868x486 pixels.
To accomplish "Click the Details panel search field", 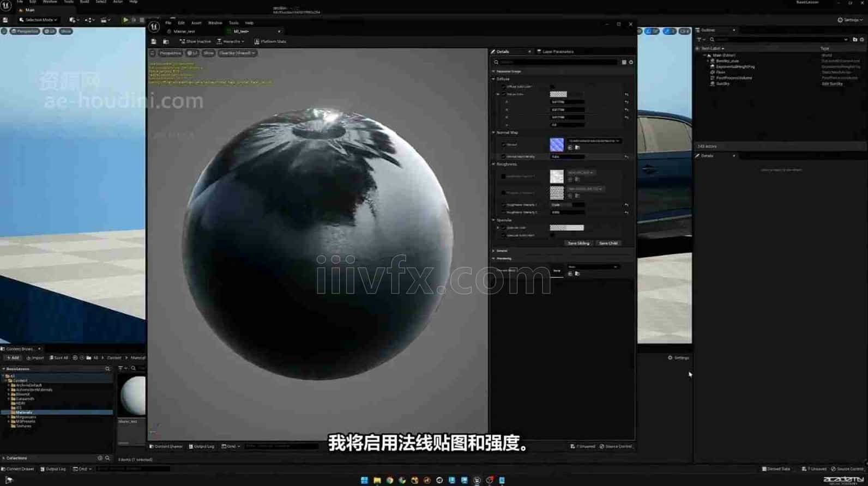I will click(x=556, y=62).
